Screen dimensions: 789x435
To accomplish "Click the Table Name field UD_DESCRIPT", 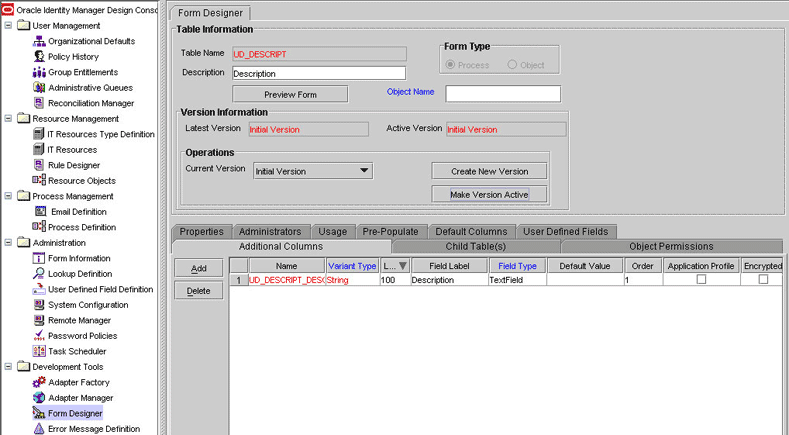I will 319,54.
